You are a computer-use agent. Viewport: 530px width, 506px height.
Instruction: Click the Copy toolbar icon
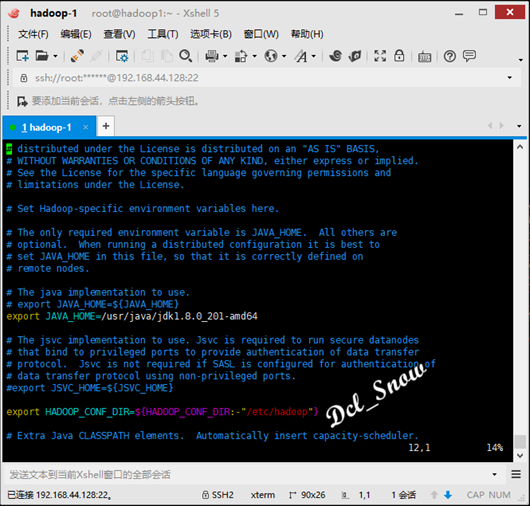pos(148,56)
